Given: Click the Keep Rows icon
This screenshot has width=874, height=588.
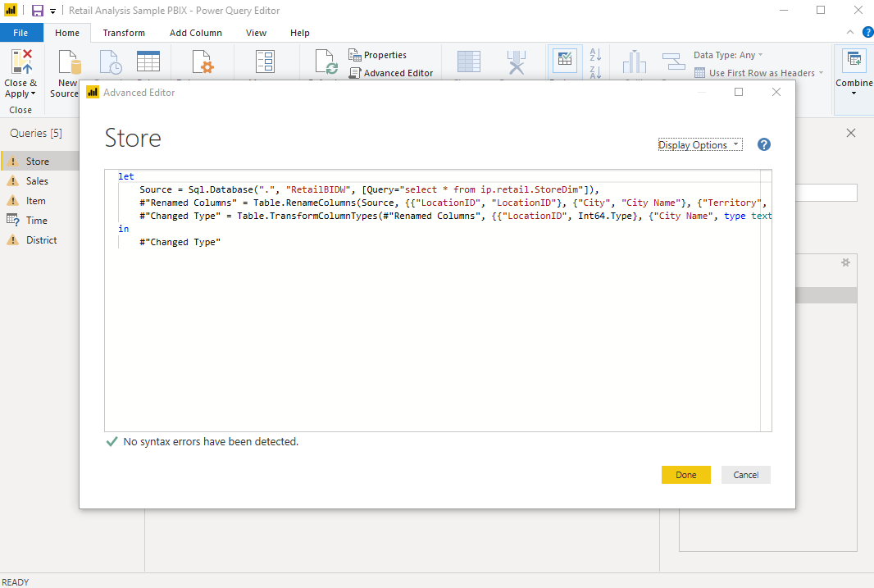Looking at the screenshot, I should point(565,60).
